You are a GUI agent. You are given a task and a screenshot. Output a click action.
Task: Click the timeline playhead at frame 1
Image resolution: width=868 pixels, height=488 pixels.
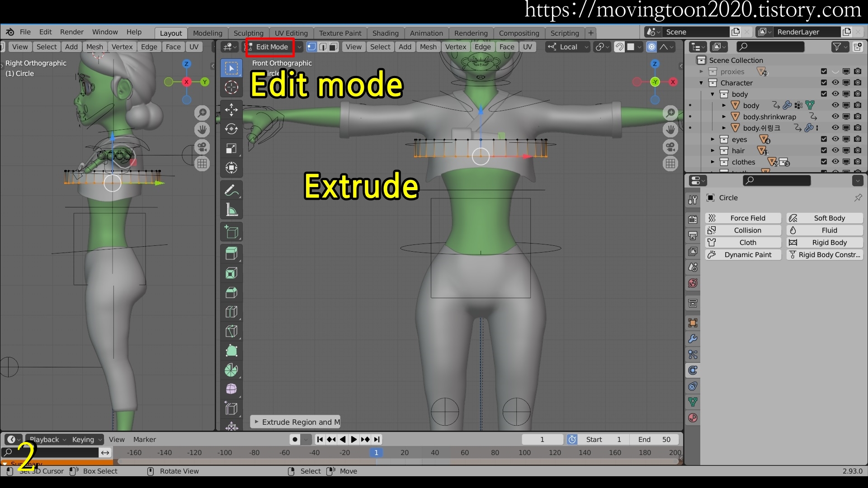(376, 452)
